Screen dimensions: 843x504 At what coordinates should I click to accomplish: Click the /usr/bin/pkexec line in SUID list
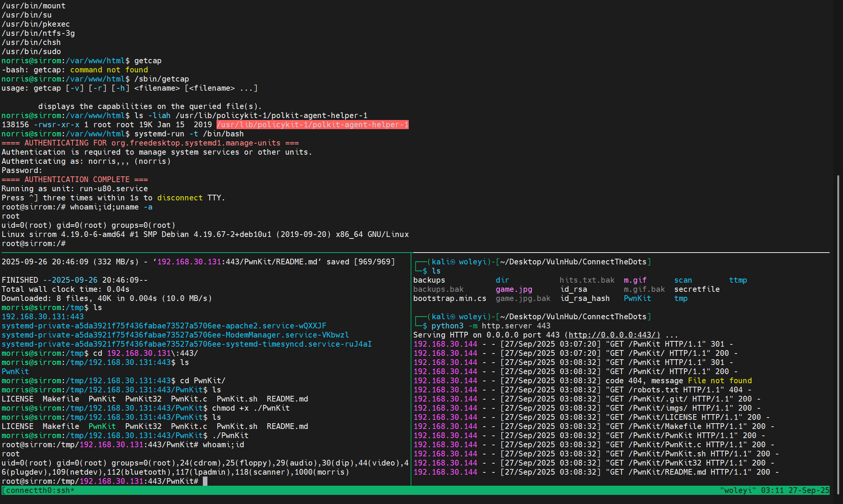point(36,24)
